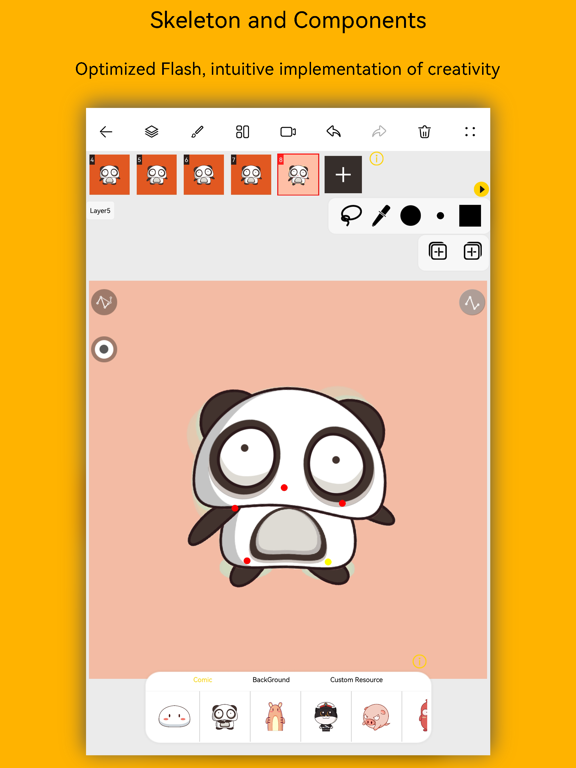Image resolution: width=576 pixels, height=768 pixels.
Task: Click the left add-copy plus icon
Action: [x=438, y=252]
